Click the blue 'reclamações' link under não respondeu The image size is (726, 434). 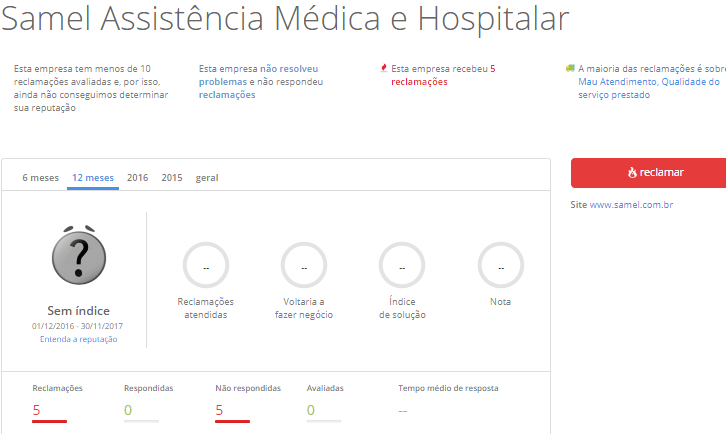(x=227, y=95)
